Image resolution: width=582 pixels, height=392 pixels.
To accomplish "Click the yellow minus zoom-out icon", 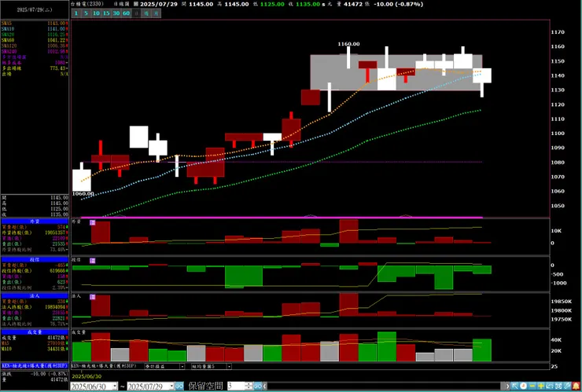I will coord(532,386).
